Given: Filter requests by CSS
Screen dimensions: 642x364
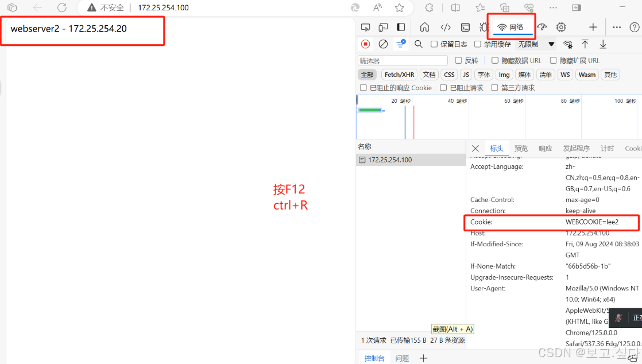Looking at the screenshot, I should pos(449,75).
